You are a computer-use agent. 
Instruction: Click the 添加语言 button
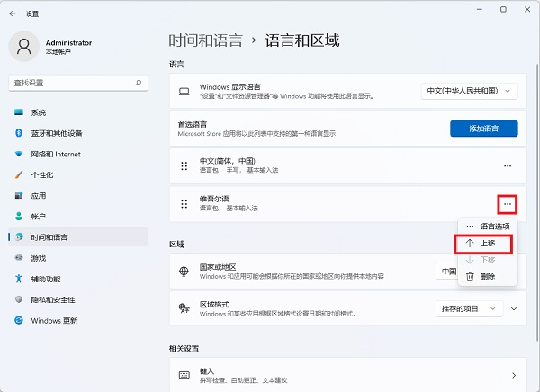tap(484, 128)
